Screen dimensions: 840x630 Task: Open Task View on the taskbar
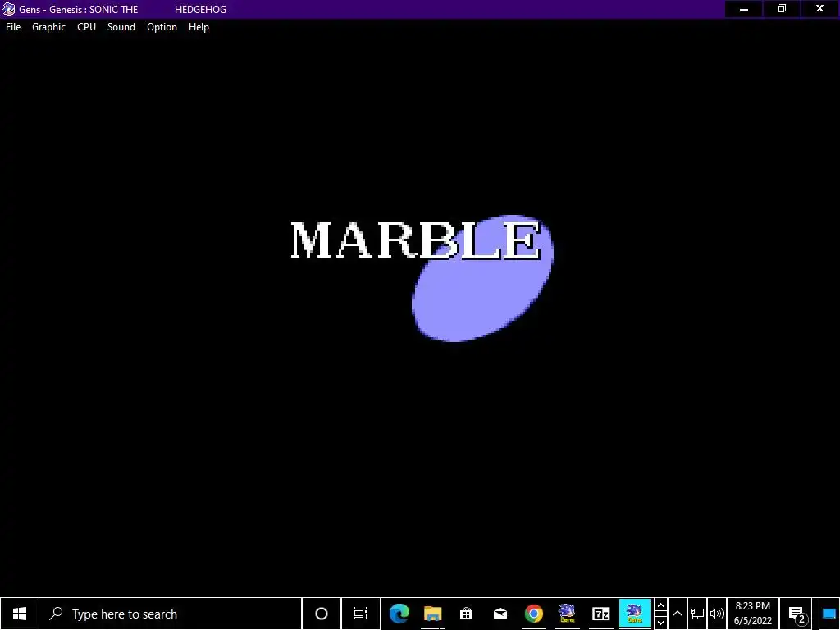[x=361, y=614]
